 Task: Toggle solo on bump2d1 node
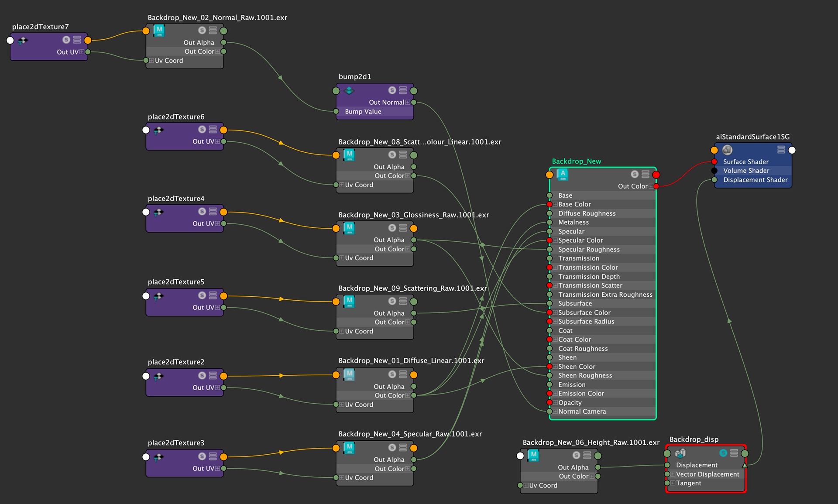tap(392, 90)
